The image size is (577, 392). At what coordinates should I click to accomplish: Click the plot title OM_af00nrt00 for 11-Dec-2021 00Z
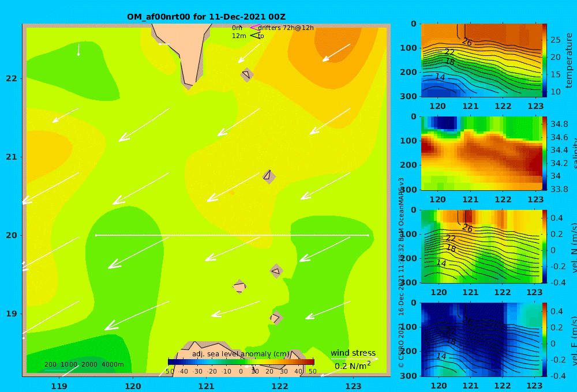click(206, 17)
